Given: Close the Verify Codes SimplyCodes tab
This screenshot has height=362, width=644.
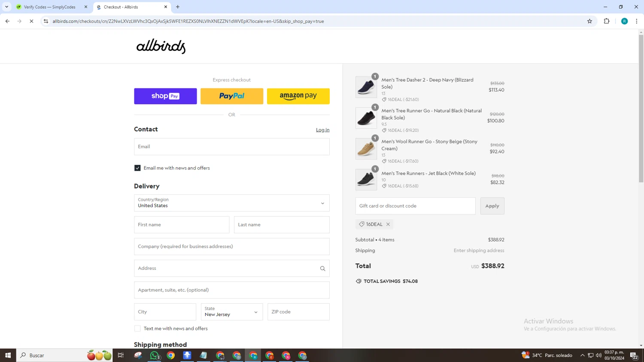Looking at the screenshot, I should point(86,7).
